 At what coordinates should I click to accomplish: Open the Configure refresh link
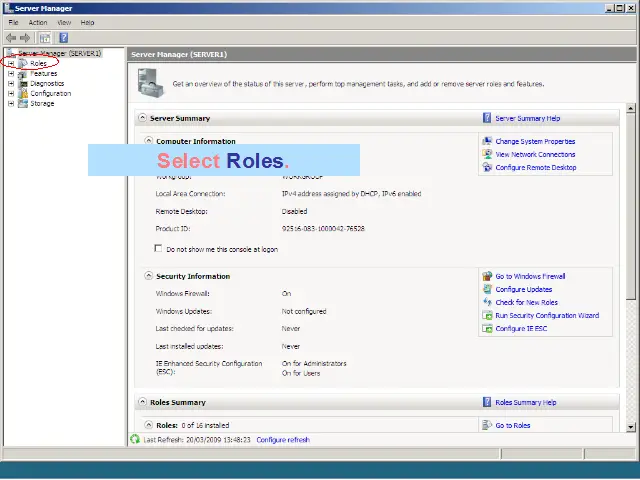point(283,440)
